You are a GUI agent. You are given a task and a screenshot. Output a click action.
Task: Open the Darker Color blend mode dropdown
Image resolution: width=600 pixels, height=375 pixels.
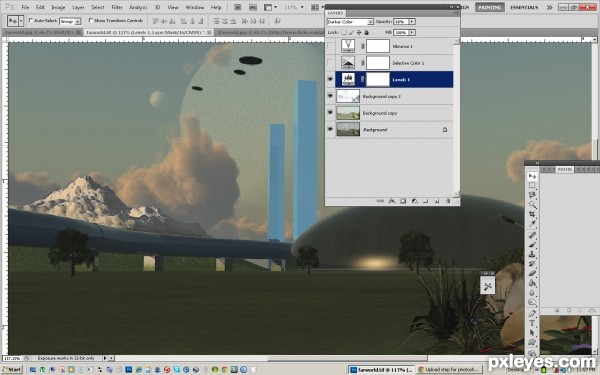pyautogui.click(x=350, y=22)
